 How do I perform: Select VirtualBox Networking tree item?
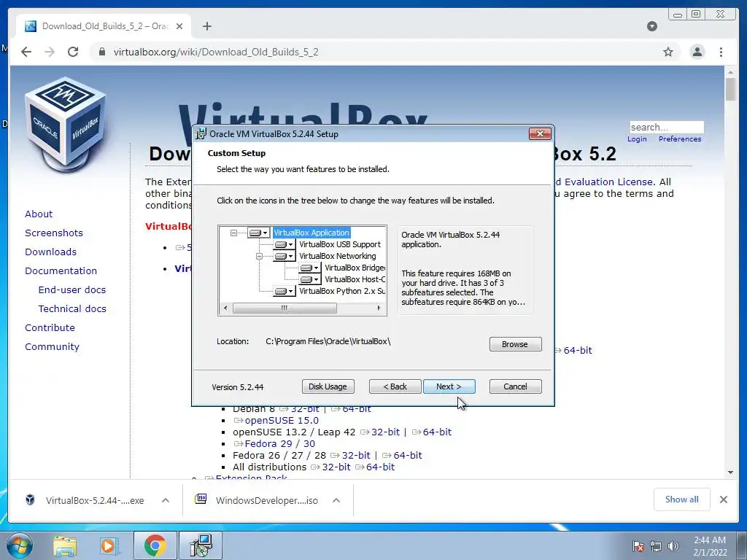pos(337,256)
